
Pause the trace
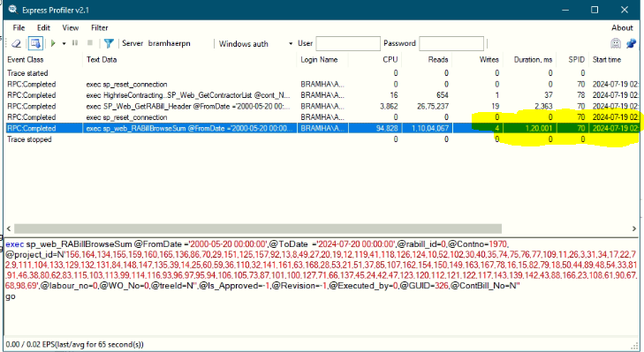(x=75, y=42)
